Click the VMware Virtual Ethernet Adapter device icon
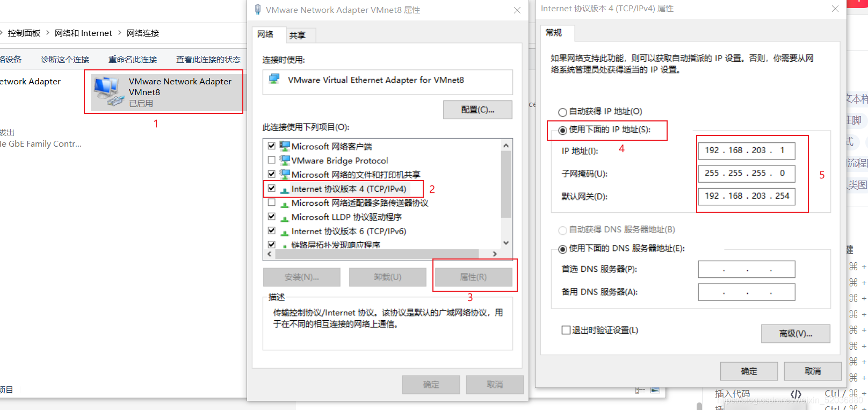 [x=274, y=80]
